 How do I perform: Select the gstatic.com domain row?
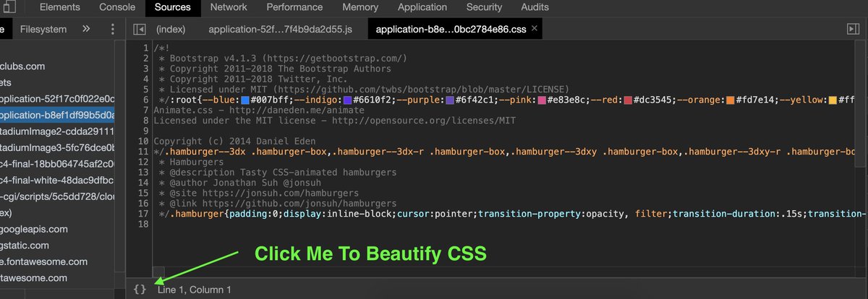pos(58,246)
